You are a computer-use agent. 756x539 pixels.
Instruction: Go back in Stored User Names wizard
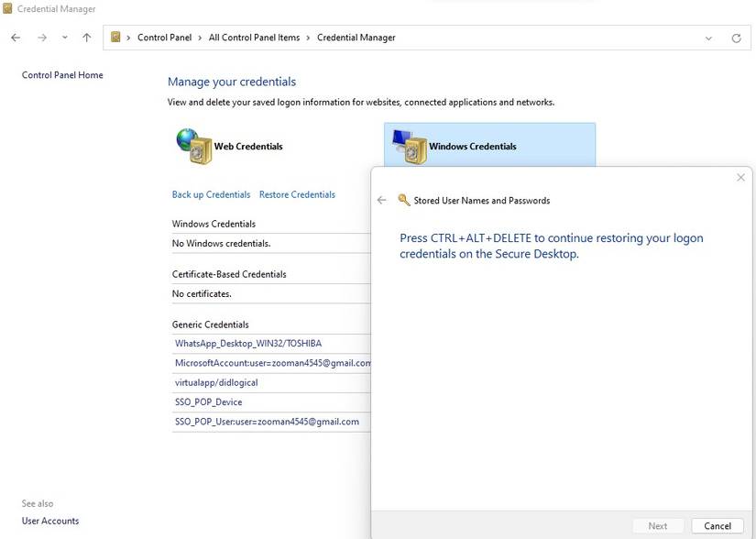(382, 200)
